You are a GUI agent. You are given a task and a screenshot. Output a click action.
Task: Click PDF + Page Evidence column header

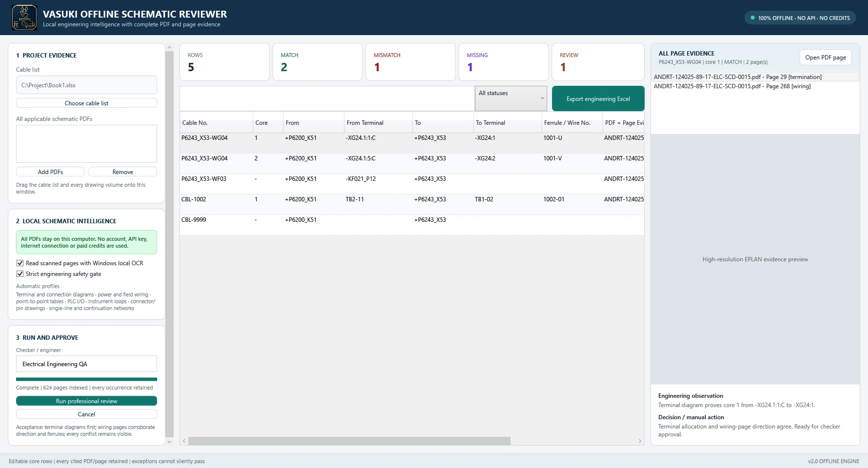(624, 122)
